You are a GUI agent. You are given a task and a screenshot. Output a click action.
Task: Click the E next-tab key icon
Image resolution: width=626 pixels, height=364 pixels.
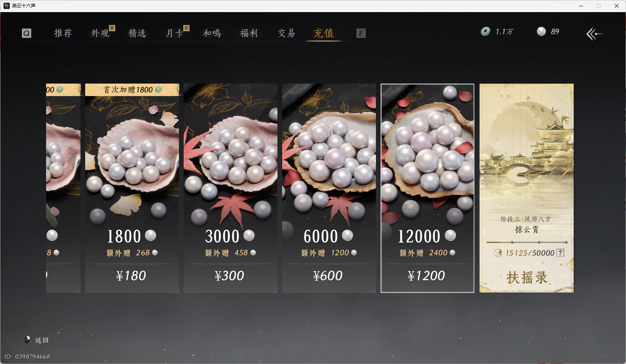[361, 33]
